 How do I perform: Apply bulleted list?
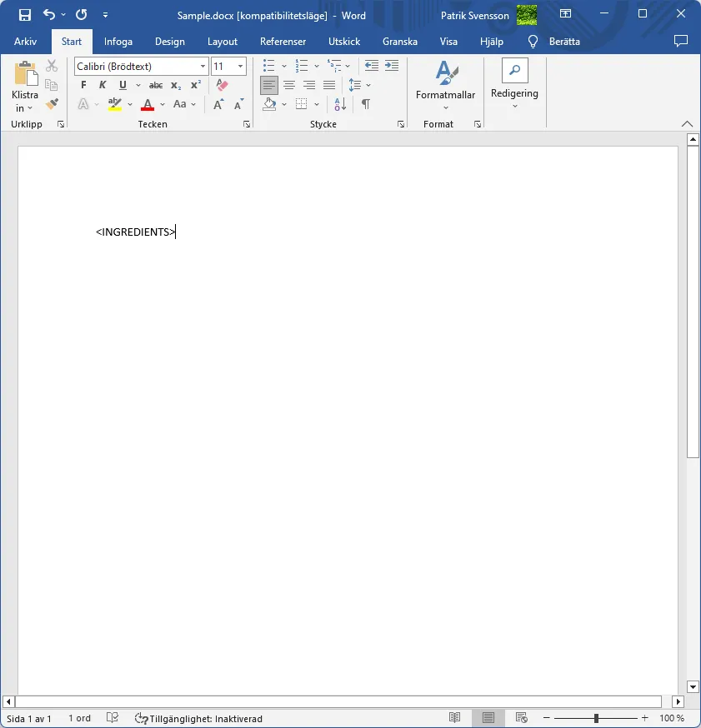(269, 66)
